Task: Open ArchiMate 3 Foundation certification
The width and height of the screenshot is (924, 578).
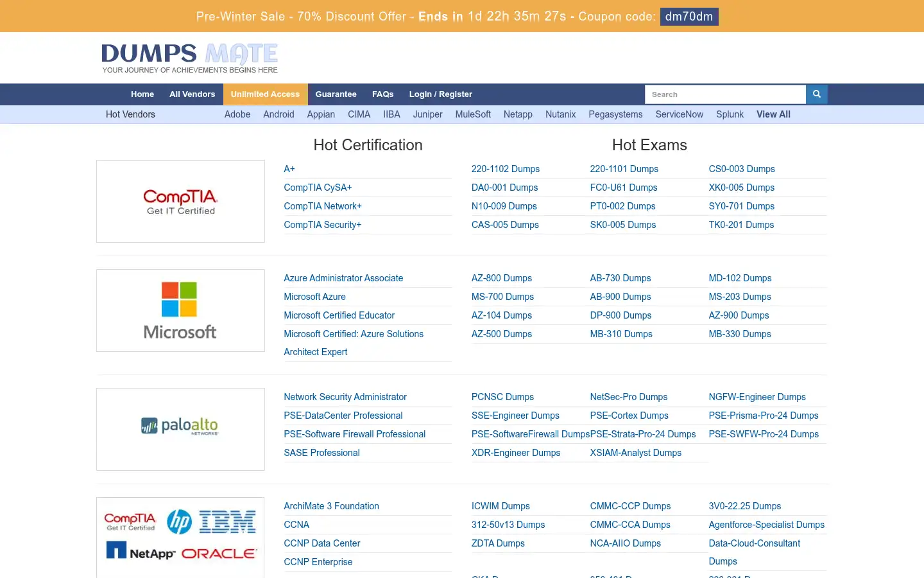Action: click(x=331, y=506)
